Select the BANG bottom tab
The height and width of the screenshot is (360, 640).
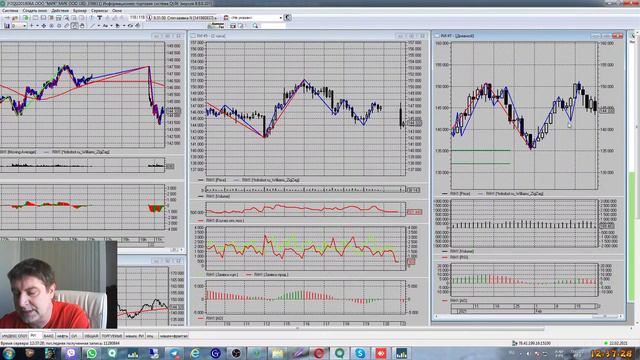48,336
